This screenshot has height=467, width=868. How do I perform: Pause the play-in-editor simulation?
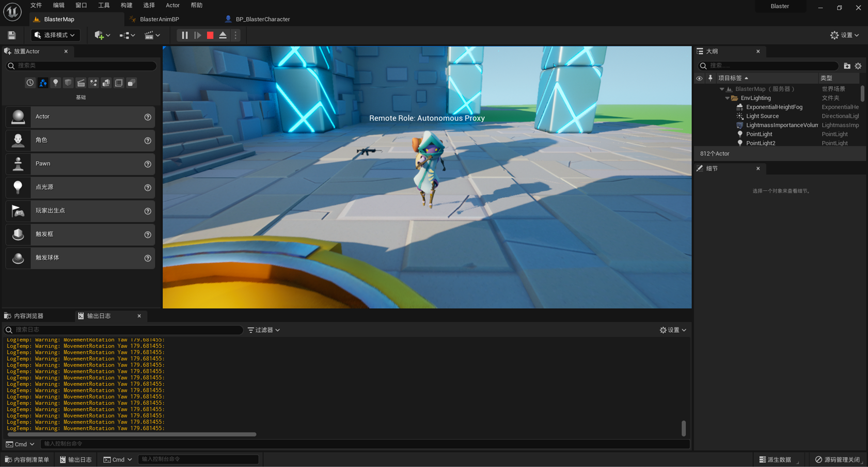tap(184, 35)
